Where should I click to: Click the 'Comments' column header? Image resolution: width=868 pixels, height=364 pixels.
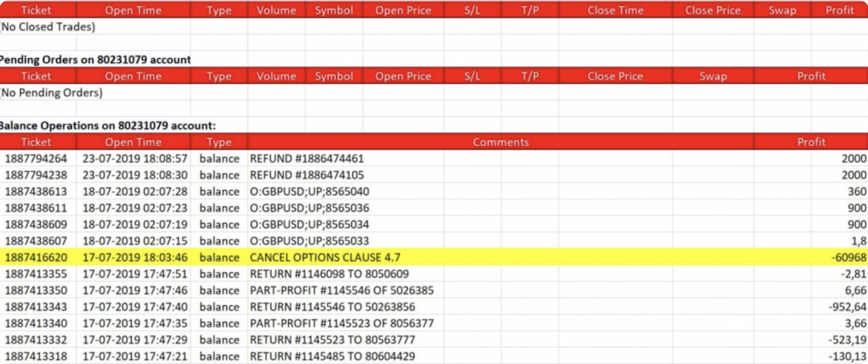(500, 142)
